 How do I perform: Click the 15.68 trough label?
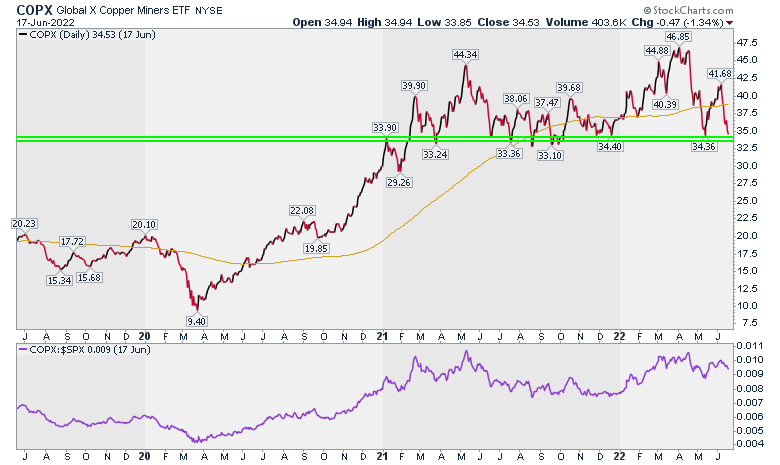90,278
